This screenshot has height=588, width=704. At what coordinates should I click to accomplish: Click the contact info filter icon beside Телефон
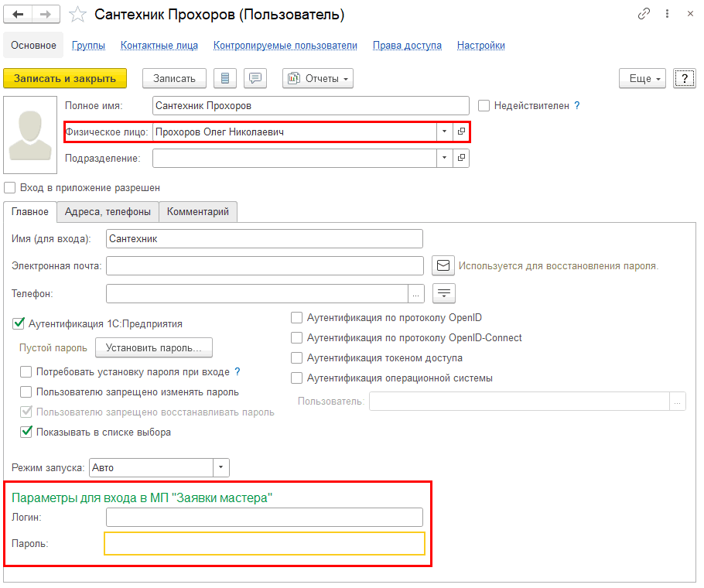tap(444, 293)
